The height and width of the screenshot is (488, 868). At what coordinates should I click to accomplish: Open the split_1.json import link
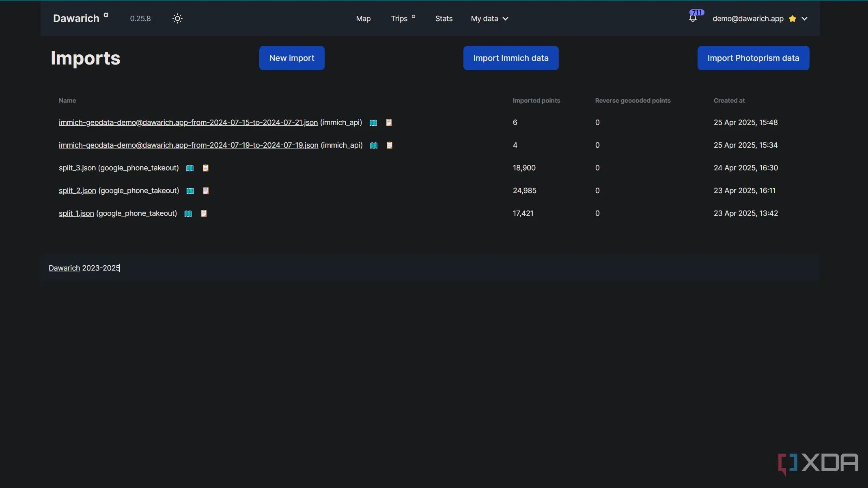76,213
